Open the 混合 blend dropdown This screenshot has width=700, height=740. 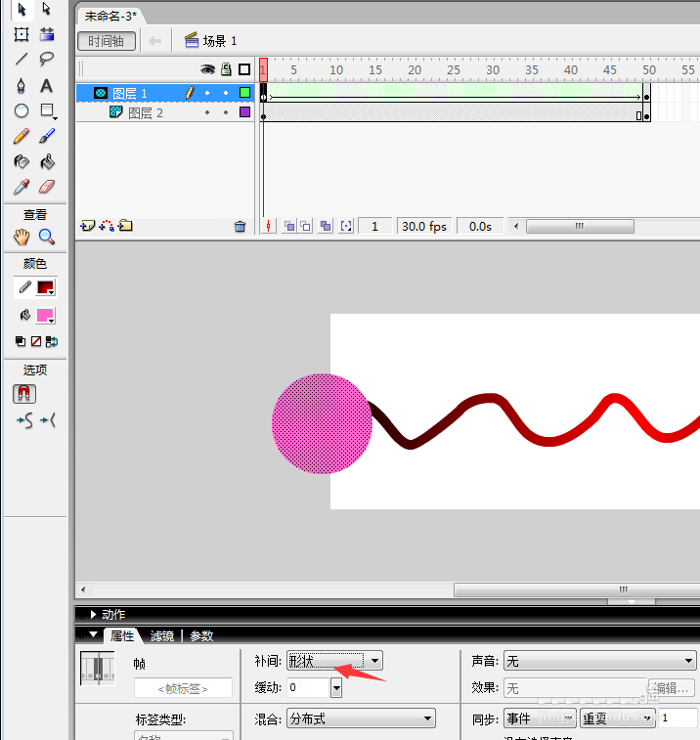361,718
